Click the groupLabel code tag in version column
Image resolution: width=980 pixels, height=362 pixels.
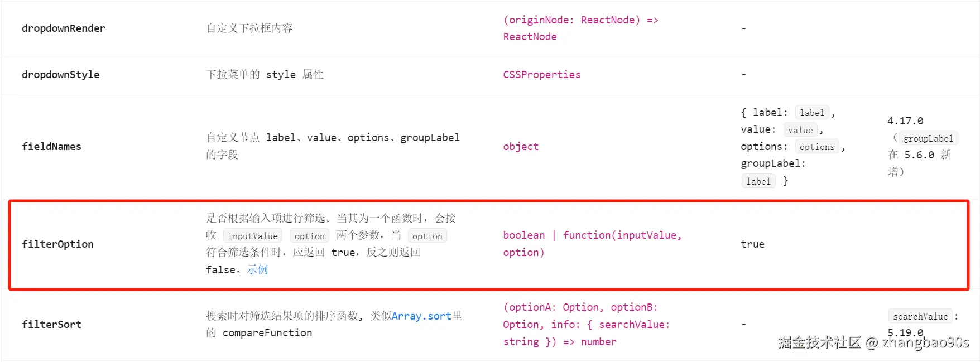(928, 138)
